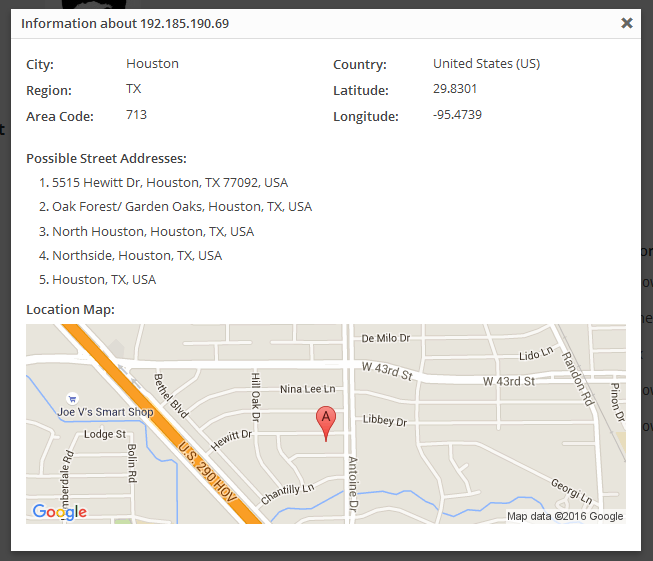Click the Latitude value 29.8301
Viewport: 653px width, 561px height.
(455, 89)
